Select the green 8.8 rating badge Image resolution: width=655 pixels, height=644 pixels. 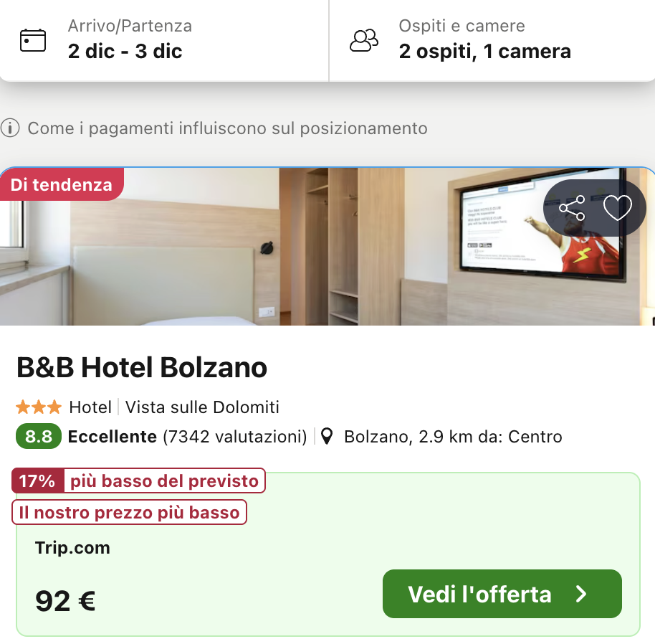pyautogui.click(x=37, y=436)
